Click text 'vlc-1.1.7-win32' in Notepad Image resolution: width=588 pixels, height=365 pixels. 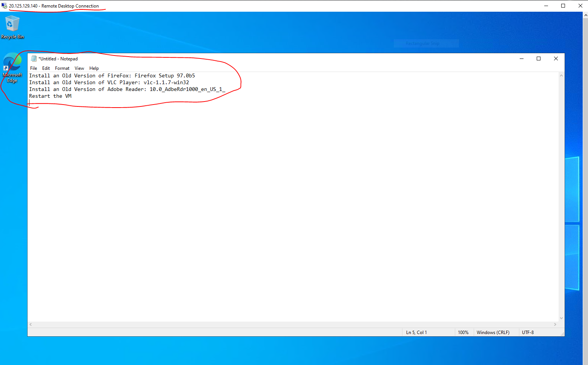click(x=166, y=82)
